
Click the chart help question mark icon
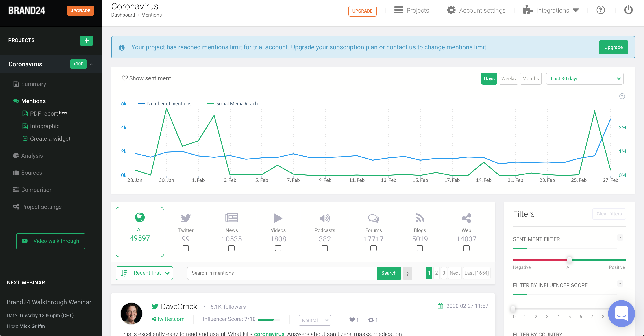pyautogui.click(x=622, y=96)
